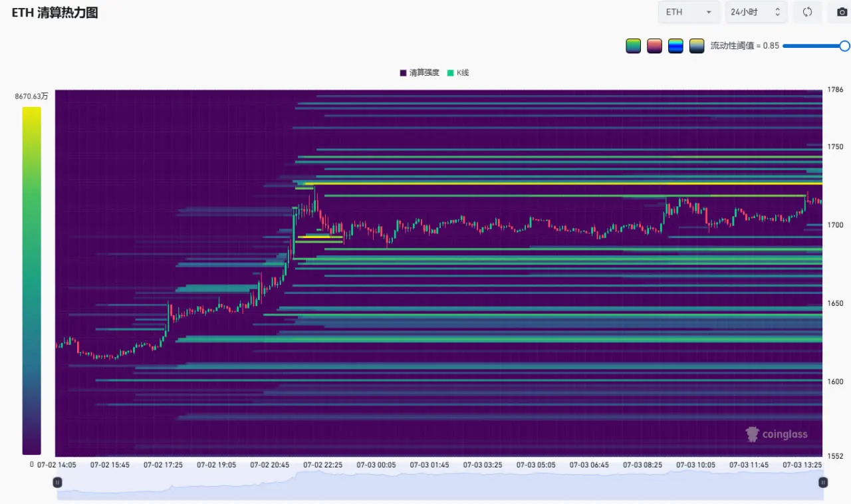Image resolution: width=851 pixels, height=504 pixels.
Task: Click the camera screenshot icon
Action: [x=842, y=12]
